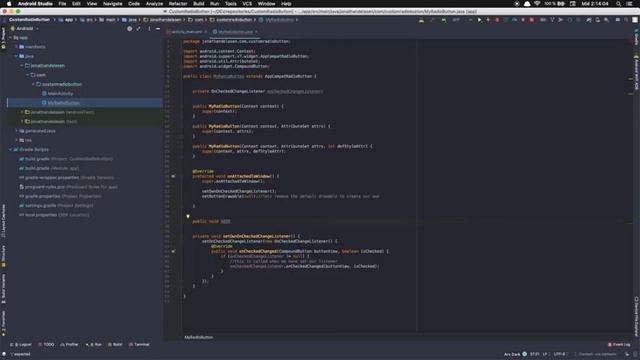
Task: Place cursor in the setButtonDrawable code line
Action: point(290,196)
